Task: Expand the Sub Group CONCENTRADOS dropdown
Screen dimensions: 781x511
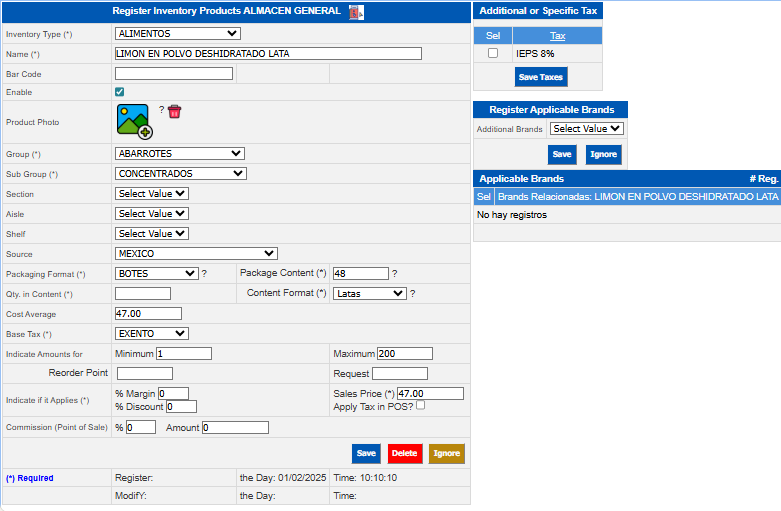Action: 180,174
